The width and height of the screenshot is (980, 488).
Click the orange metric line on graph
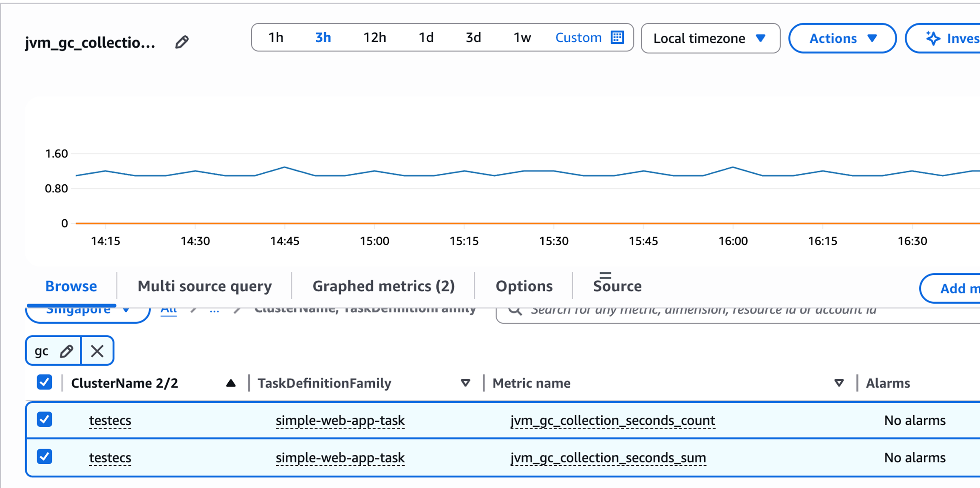tap(510, 223)
